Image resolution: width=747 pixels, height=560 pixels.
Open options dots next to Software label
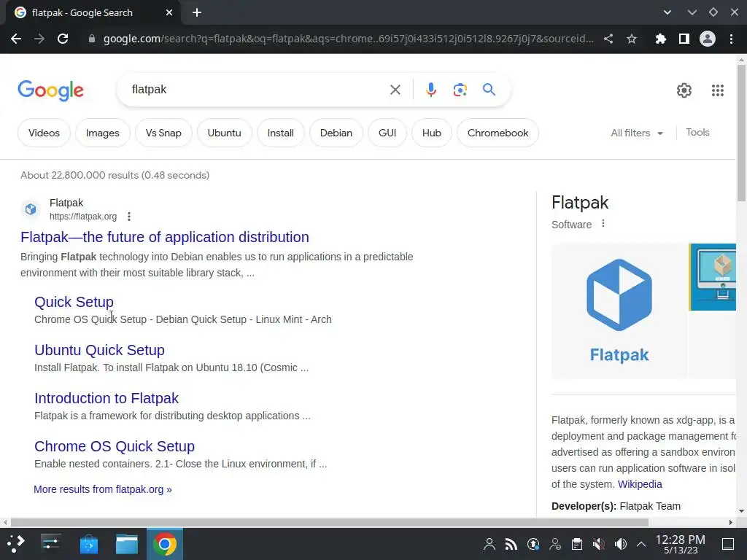(x=603, y=223)
